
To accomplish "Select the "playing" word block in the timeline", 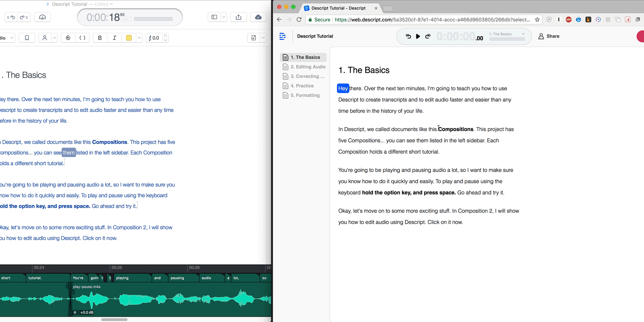I will [132, 278].
